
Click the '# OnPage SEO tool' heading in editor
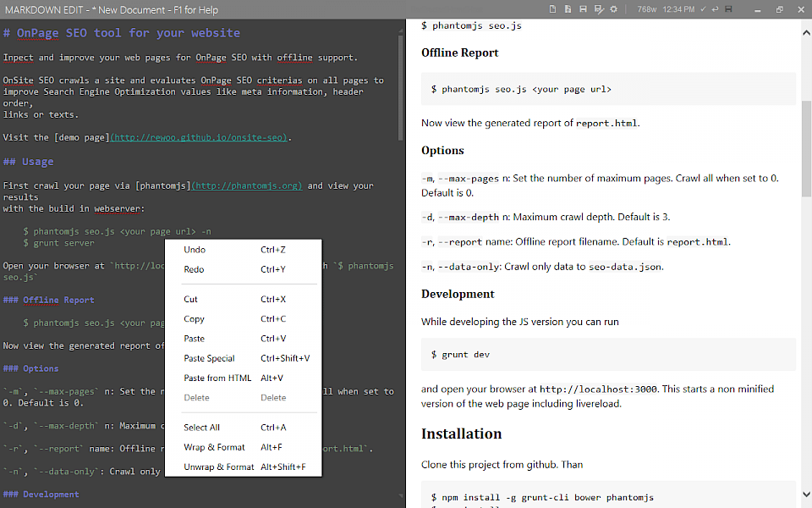click(x=122, y=33)
